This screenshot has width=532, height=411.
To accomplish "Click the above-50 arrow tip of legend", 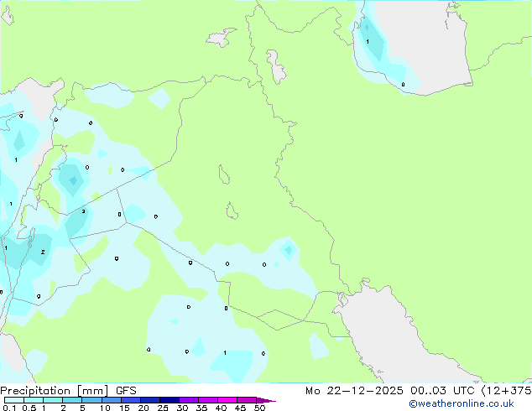I will (x=266, y=400).
